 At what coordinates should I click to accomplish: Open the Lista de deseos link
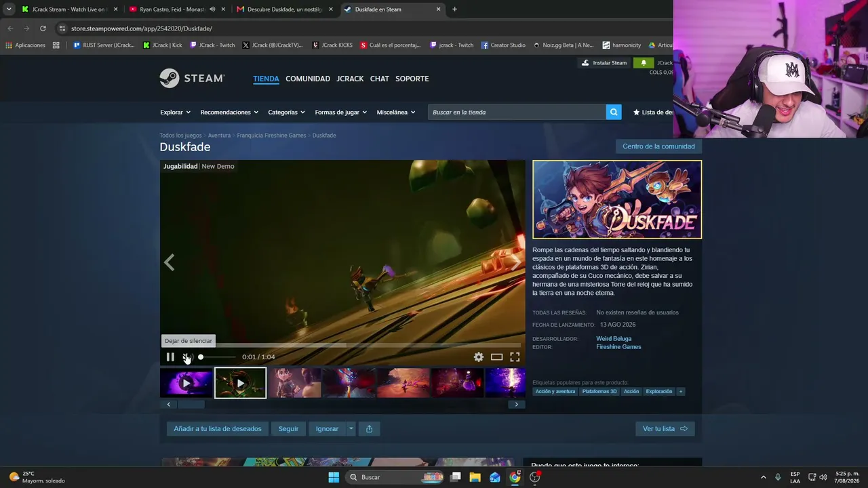[x=653, y=113]
